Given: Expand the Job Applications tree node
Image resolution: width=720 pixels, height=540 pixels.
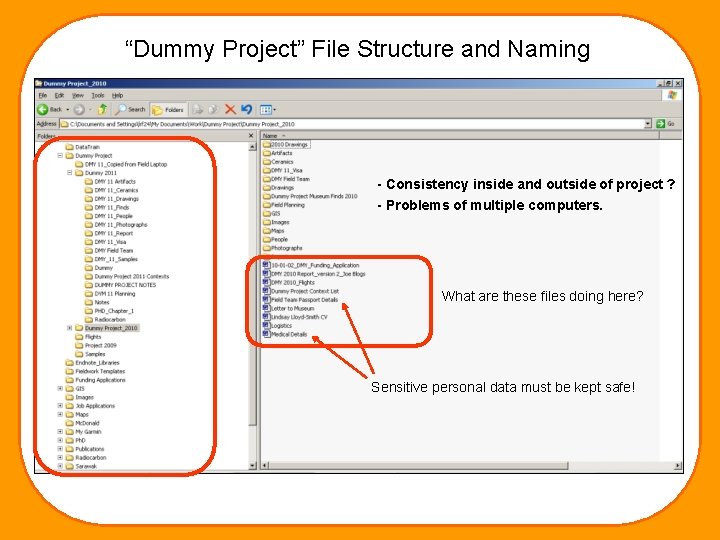Looking at the screenshot, I should pyautogui.click(x=60, y=406).
